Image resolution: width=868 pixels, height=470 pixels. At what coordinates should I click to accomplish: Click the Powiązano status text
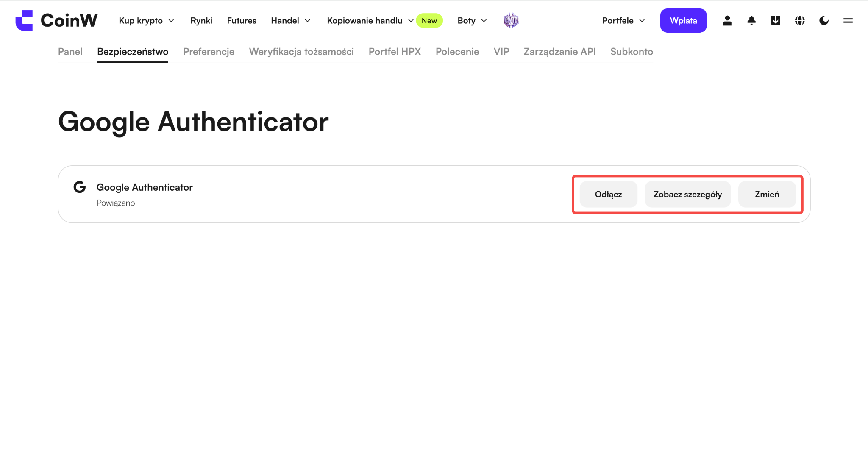pos(116,203)
